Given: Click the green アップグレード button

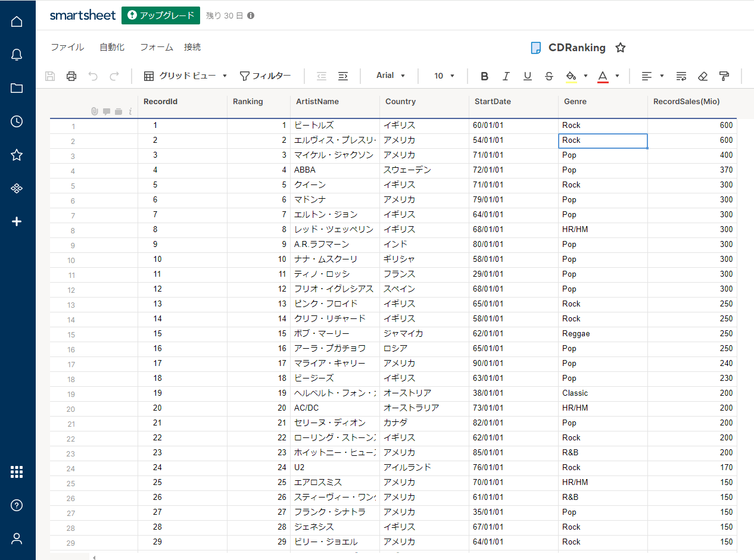Looking at the screenshot, I should tap(161, 15).
